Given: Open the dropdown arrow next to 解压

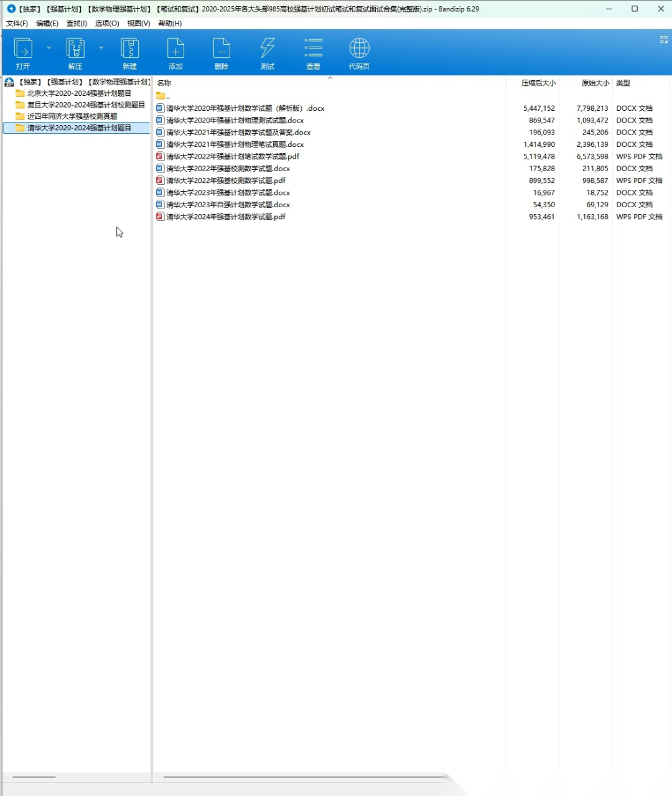Looking at the screenshot, I should (101, 48).
